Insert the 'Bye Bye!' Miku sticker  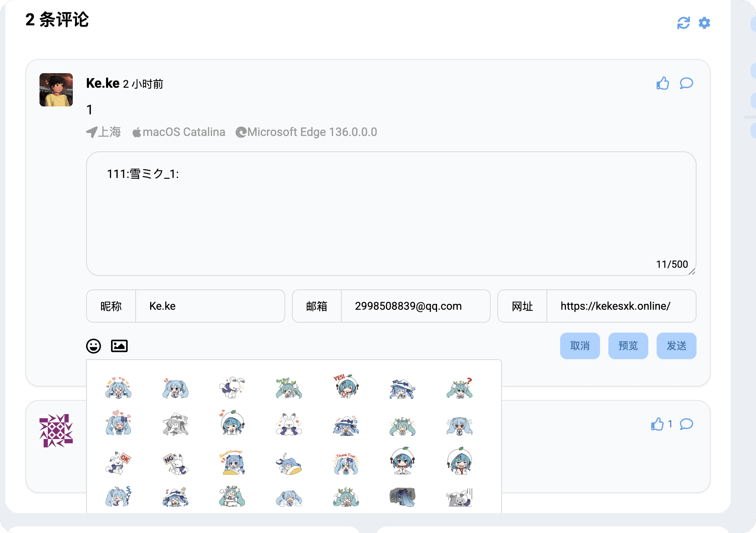289,387
